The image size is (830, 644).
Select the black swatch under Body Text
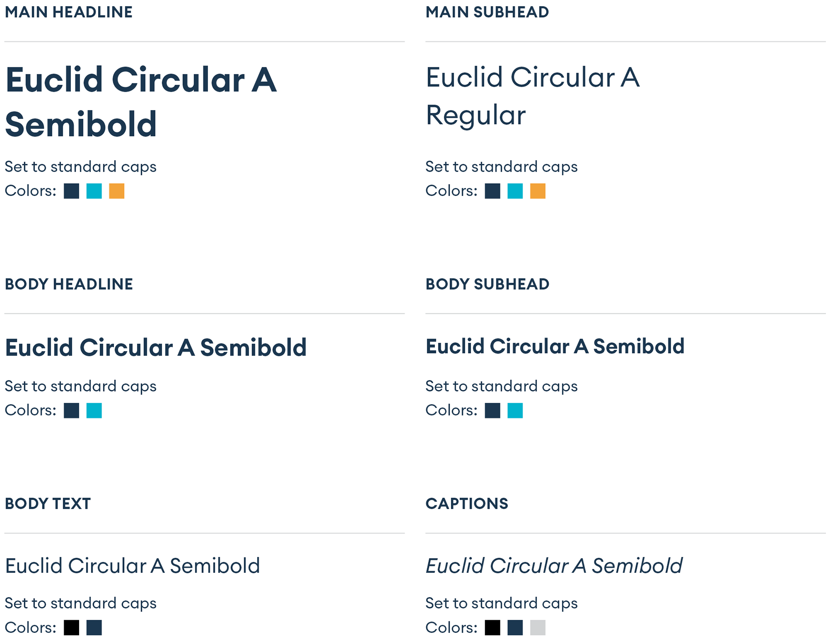point(71,628)
